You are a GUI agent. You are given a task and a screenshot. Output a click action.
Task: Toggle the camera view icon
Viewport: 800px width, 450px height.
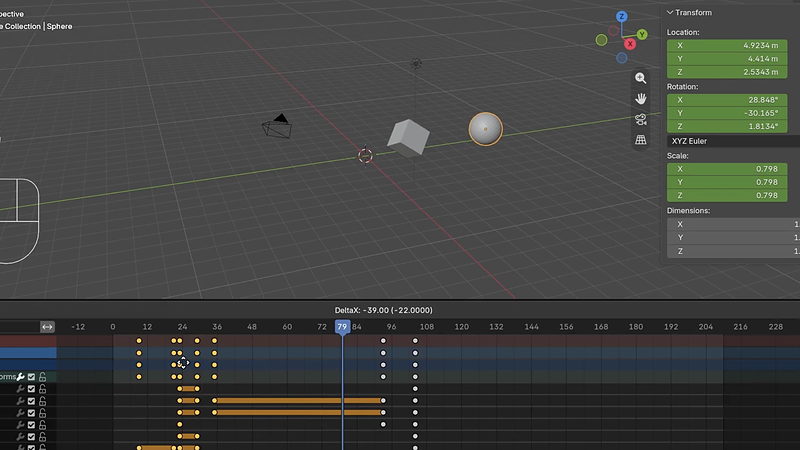(x=641, y=119)
